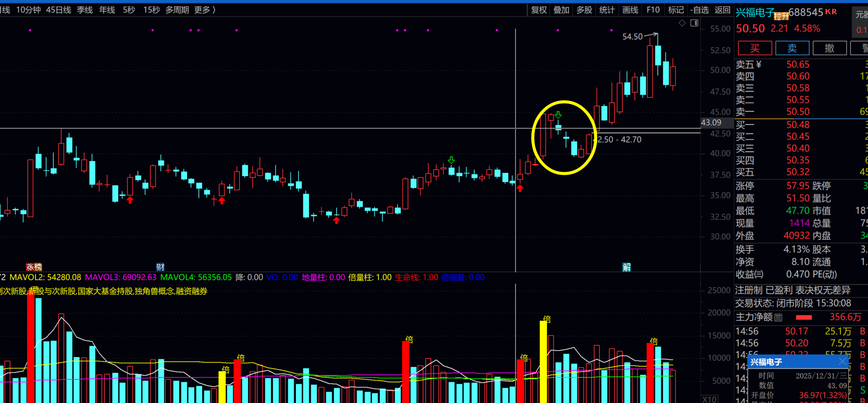Viewport: 868px width, 403px height.
Task: Click the 拉升 badge beside stock name
Action: (x=781, y=17)
